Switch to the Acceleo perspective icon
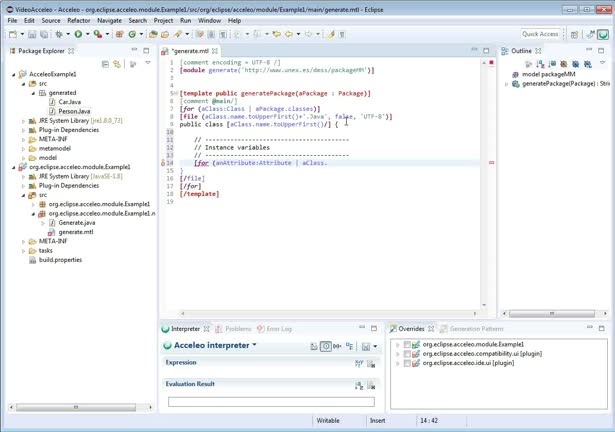Image resolution: width=615 pixels, height=432 pixels. click(x=603, y=35)
